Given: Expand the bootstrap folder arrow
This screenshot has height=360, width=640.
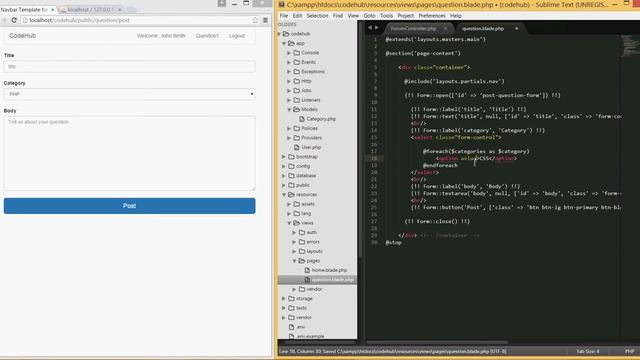Looking at the screenshot, I should click(284, 157).
